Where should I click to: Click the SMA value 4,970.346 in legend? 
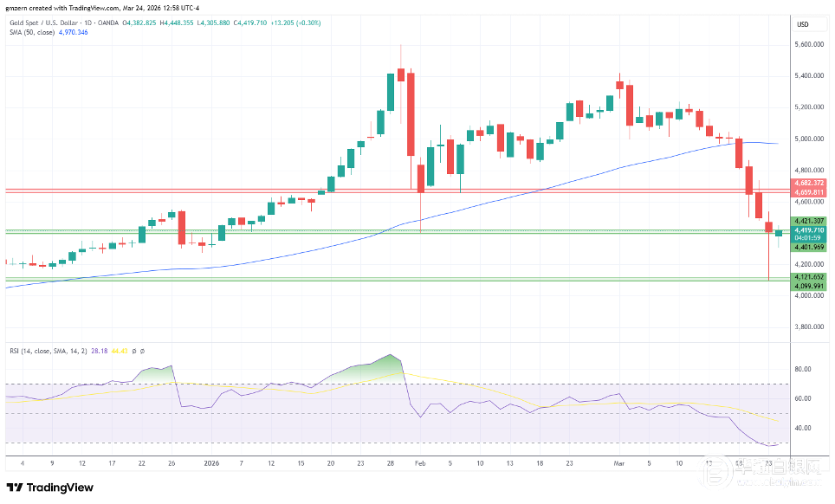[x=71, y=32]
